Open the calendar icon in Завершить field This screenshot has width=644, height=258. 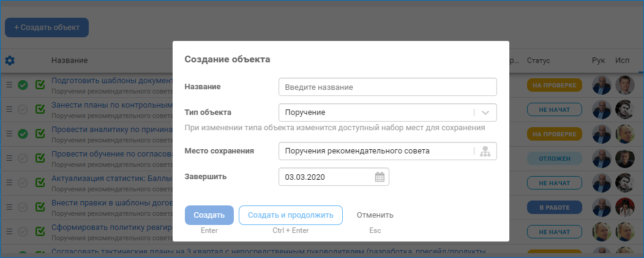point(380,177)
